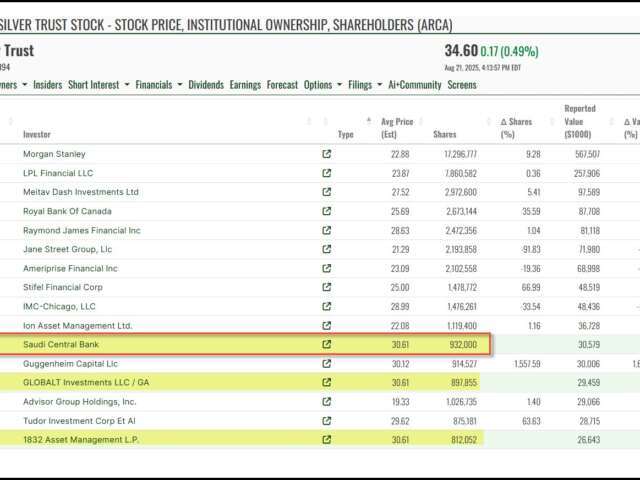Viewport: 640px width, 480px height.
Task: Open external link icon for Morgan Stanley
Action: tap(327, 154)
